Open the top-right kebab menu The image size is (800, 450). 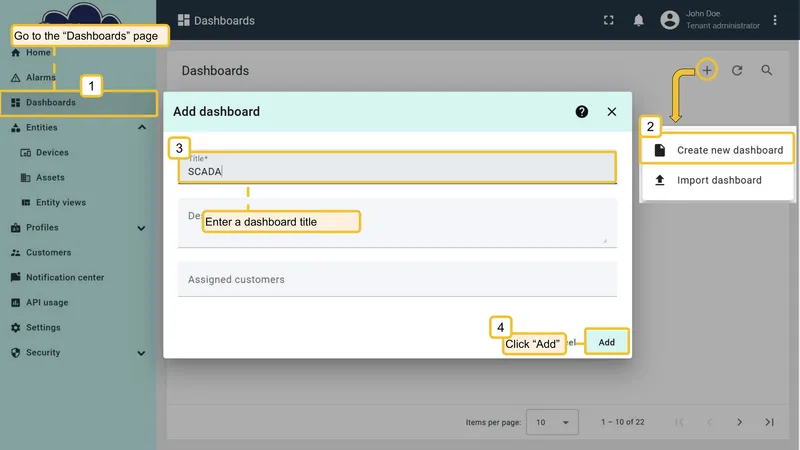[775, 20]
